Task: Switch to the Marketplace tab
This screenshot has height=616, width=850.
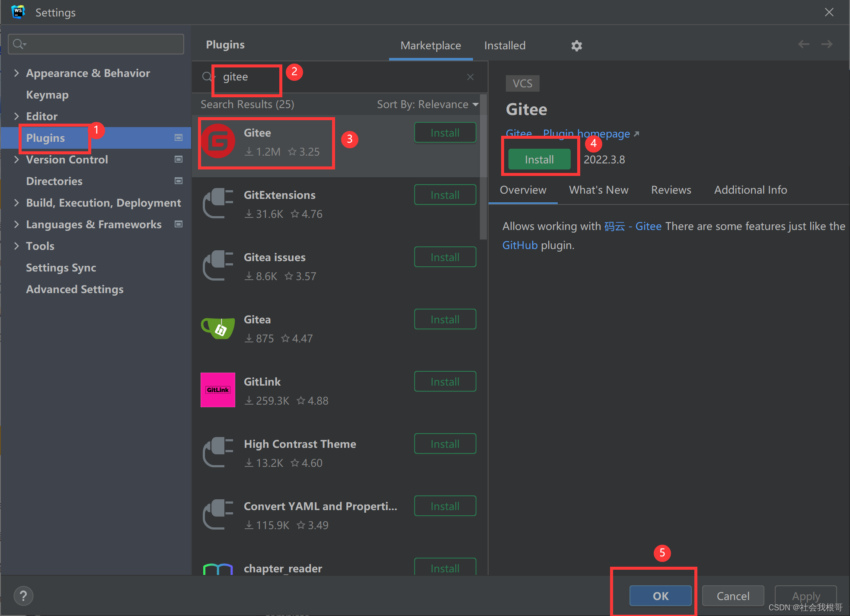Action: (x=431, y=45)
